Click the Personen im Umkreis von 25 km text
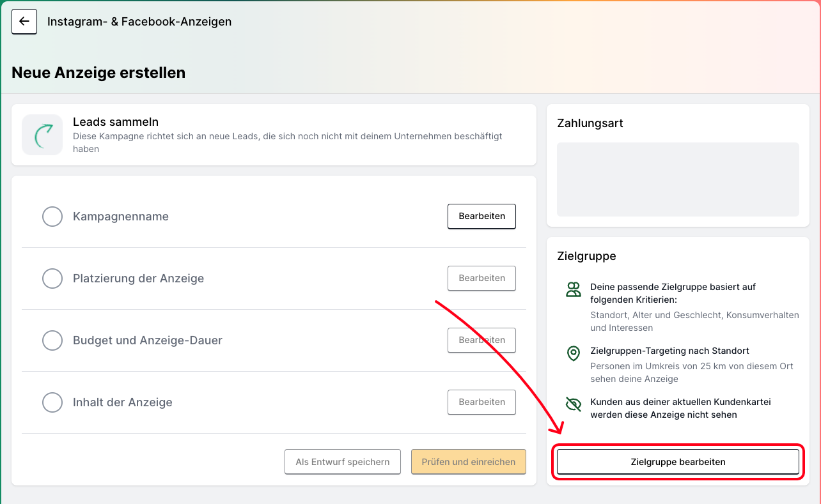This screenshot has height=504, width=821. point(692,372)
